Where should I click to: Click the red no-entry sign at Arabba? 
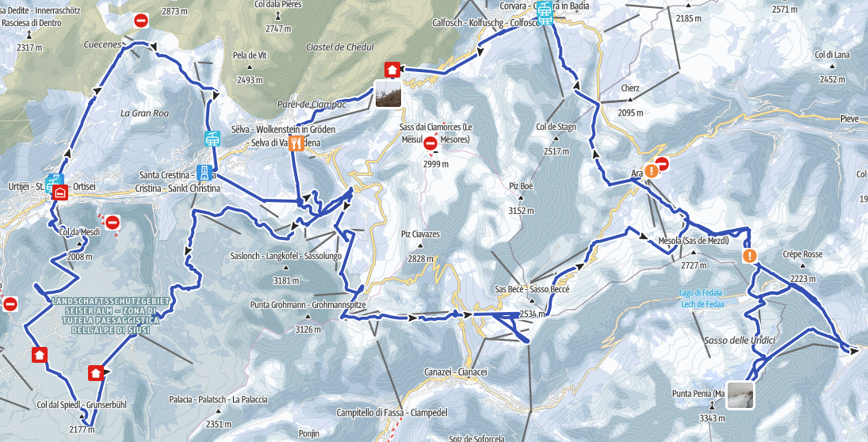pyautogui.click(x=662, y=164)
